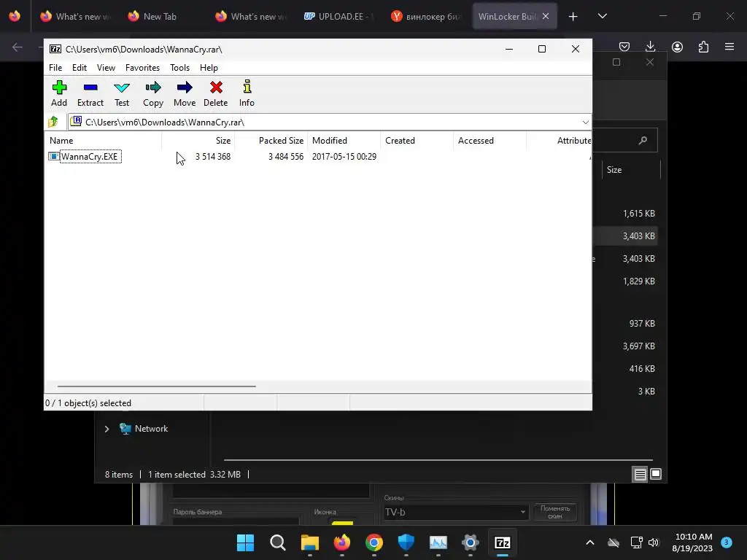Open the TV-b skin dropdown
The width and height of the screenshot is (747, 560).
tap(457, 513)
